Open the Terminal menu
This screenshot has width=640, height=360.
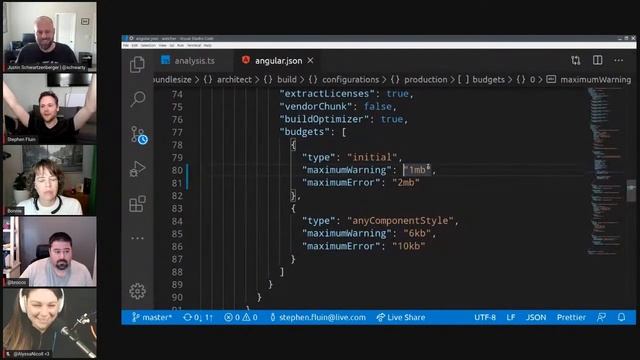click(x=194, y=45)
